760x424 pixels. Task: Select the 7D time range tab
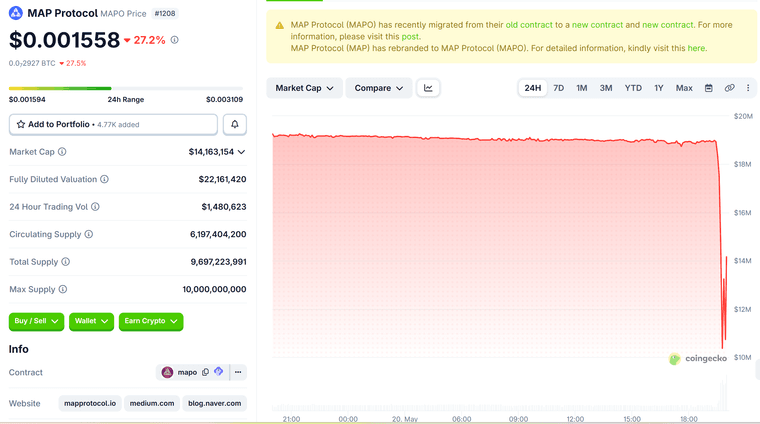558,88
